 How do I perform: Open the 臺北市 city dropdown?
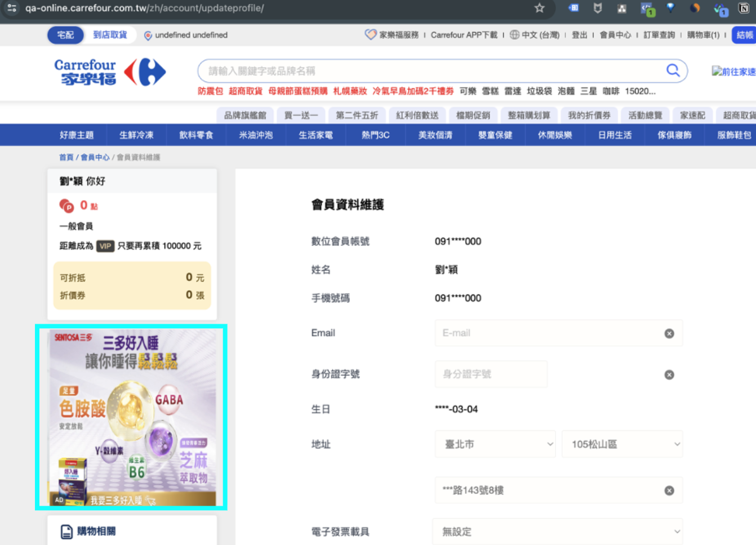click(495, 444)
